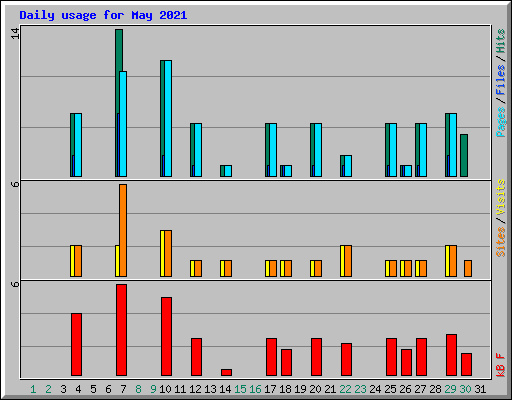Click the day 10 label on the x-axis
The image size is (512, 400).
coord(165,389)
